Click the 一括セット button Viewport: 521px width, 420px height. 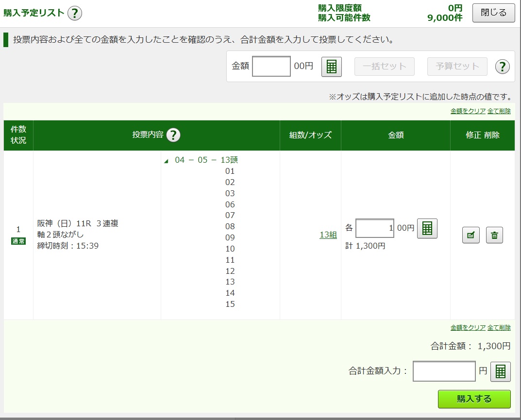384,67
